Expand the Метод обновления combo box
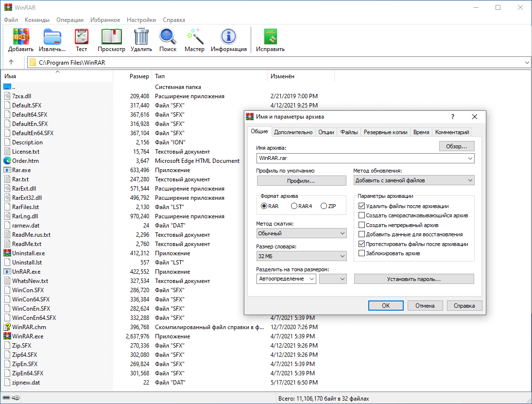Viewport: 532px width, 404px height. [x=414, y=180]
